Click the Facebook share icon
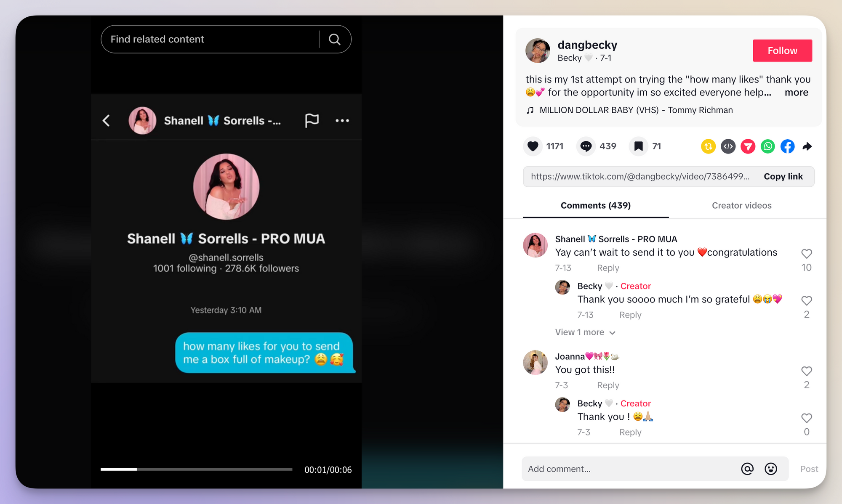This screenshot has width=842, height=504. pyautogui.click(x=787, y=146)
